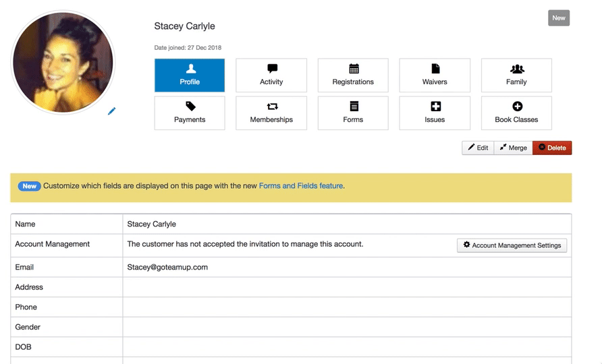Click the red Delete button
This screenshot has height=364, width=602.
(552, 148)
